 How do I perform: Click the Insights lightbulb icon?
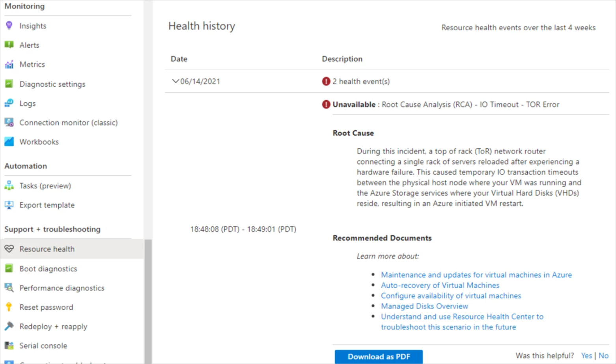click(9, 26)
